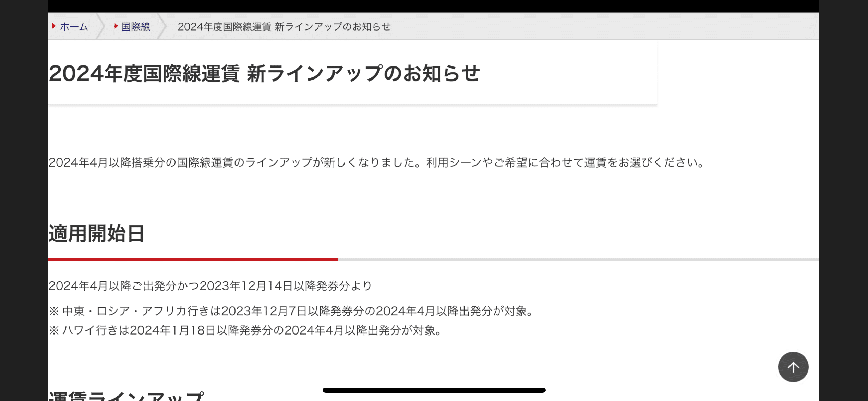Click the chevron separator after 国際線
Viewport: 868px width, 401px height.
click(x=162, y=26)
